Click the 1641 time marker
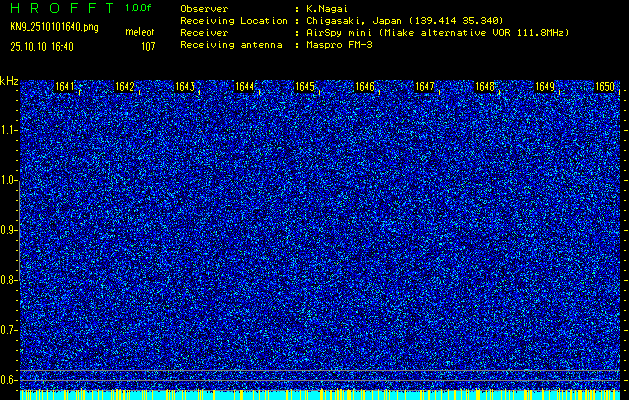 point(65,87)
